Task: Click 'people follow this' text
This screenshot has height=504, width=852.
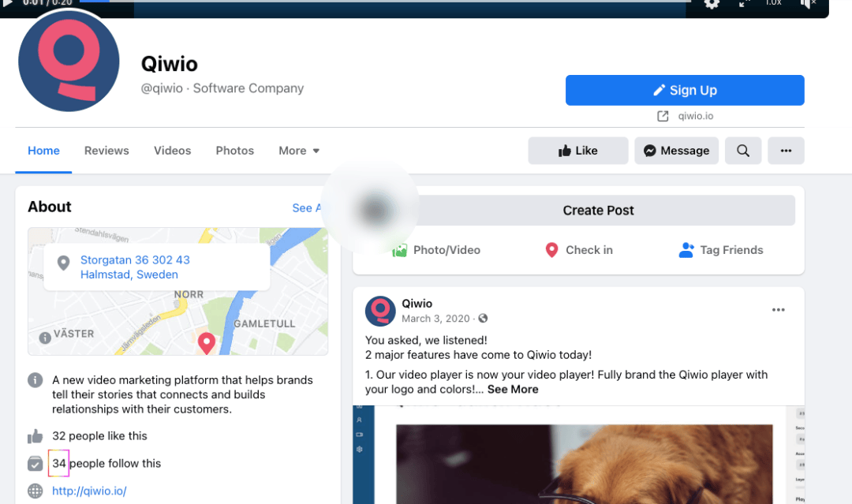Action: 115,463
